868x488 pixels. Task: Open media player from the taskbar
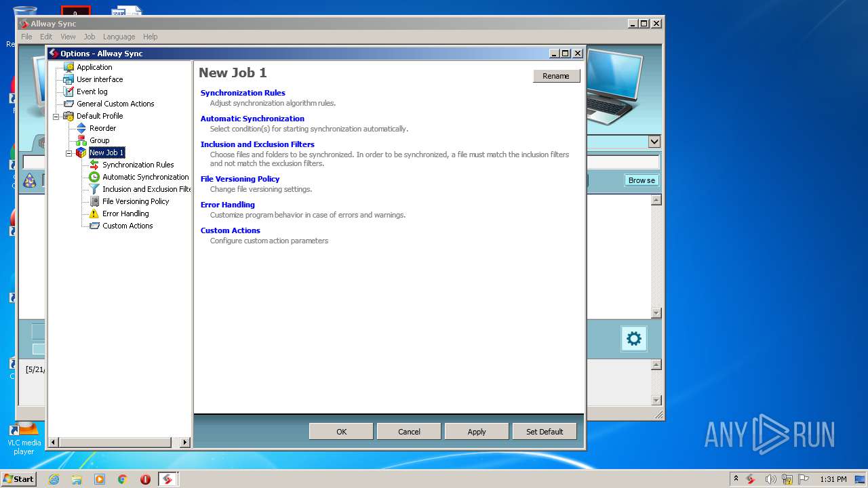[100, 479]
